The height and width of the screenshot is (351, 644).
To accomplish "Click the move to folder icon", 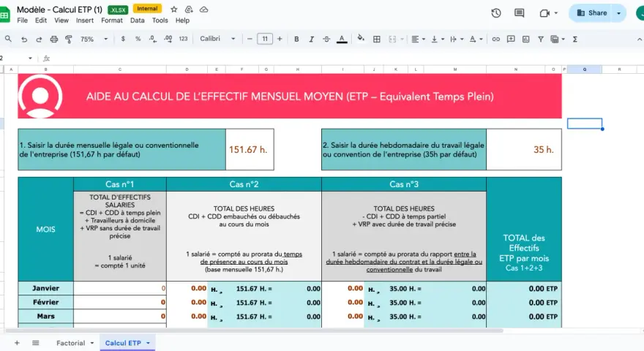I will (189, 9).
